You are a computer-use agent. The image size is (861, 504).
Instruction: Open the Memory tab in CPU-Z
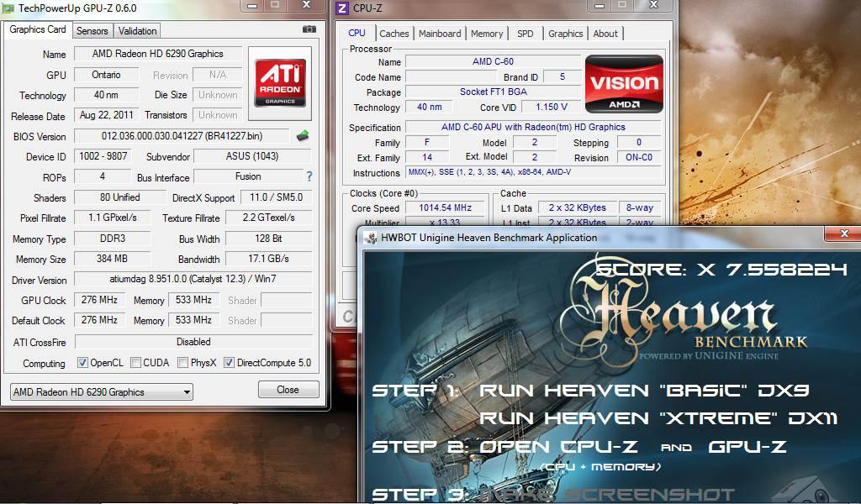point(487,34)
